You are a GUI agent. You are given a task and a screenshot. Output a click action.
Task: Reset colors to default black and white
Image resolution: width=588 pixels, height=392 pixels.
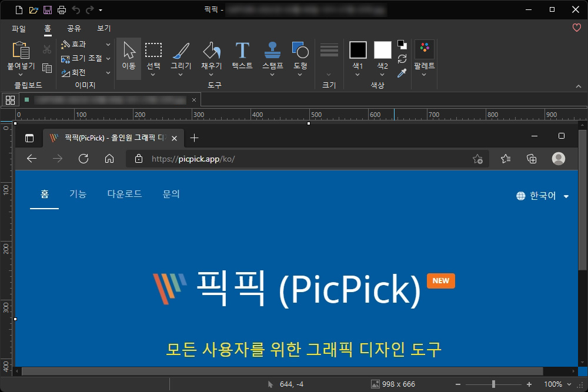(402, 45)
